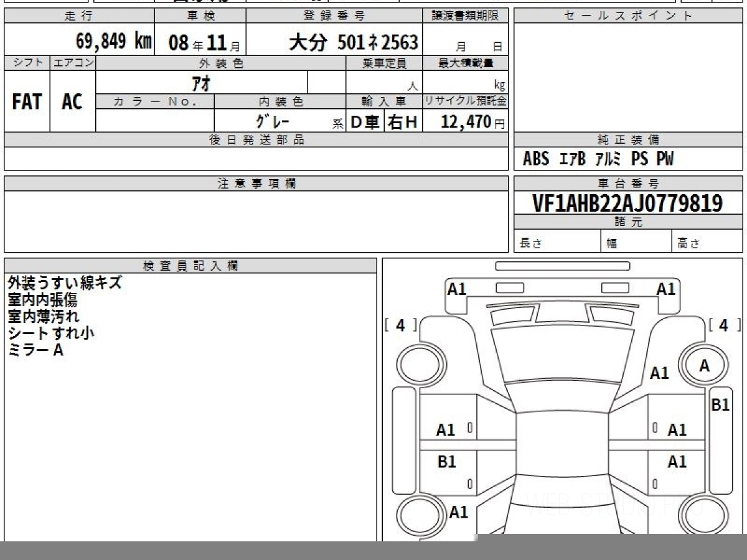Screen dimensions: 747x560
Task: Click the chassis number VF1AHB22AJ0779819
Action: tap(627, 203)
